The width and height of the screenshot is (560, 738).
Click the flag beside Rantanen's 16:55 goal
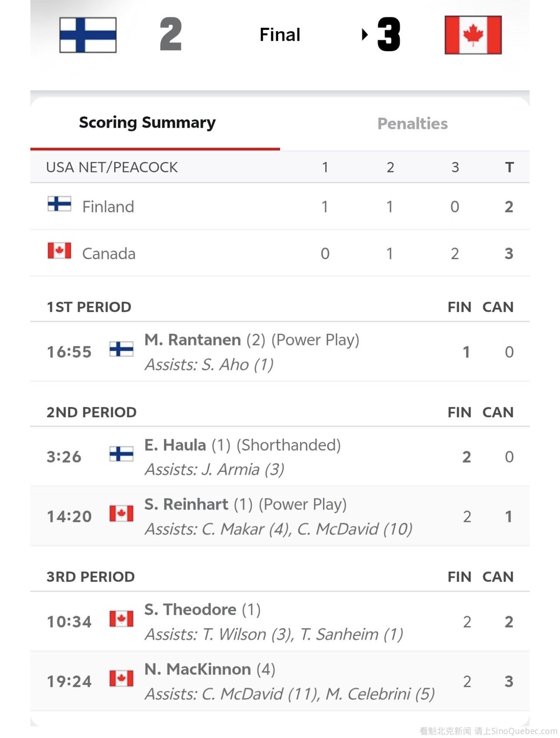tap(121, 349)
